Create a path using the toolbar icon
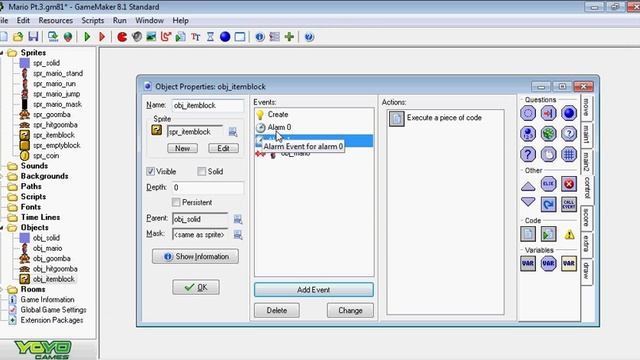 pos(166,37)
